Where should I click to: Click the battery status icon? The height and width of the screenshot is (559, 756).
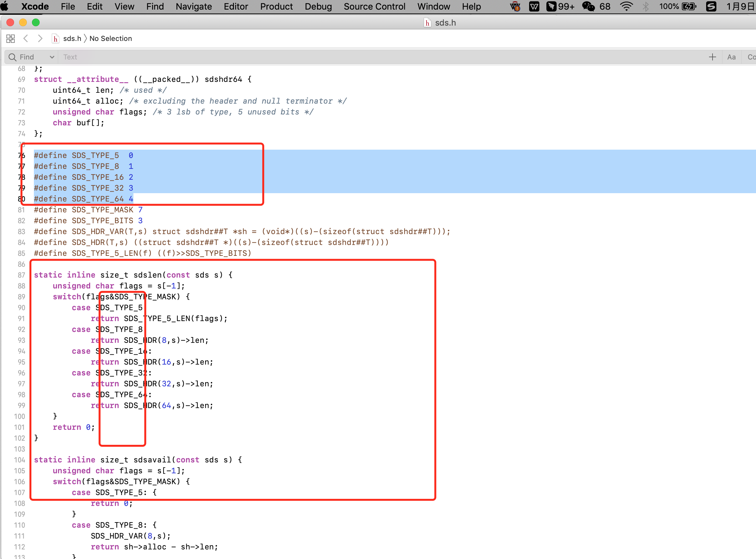coord(689,6)
